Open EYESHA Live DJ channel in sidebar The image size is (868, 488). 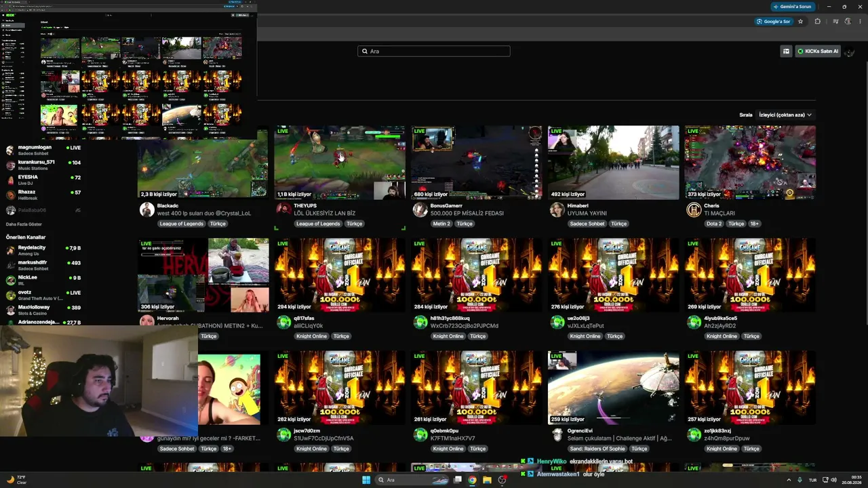(43, 180)
